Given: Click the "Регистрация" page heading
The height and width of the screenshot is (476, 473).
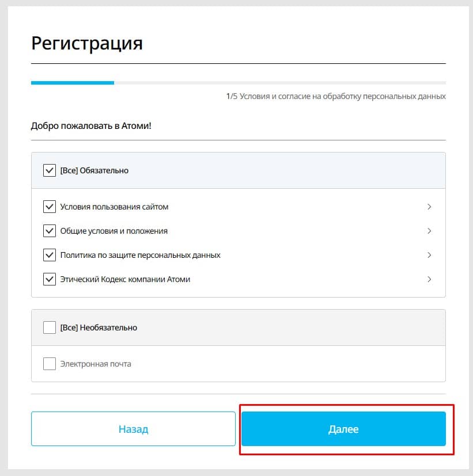Looking at the screenshot, I should [x=88, y=43].
